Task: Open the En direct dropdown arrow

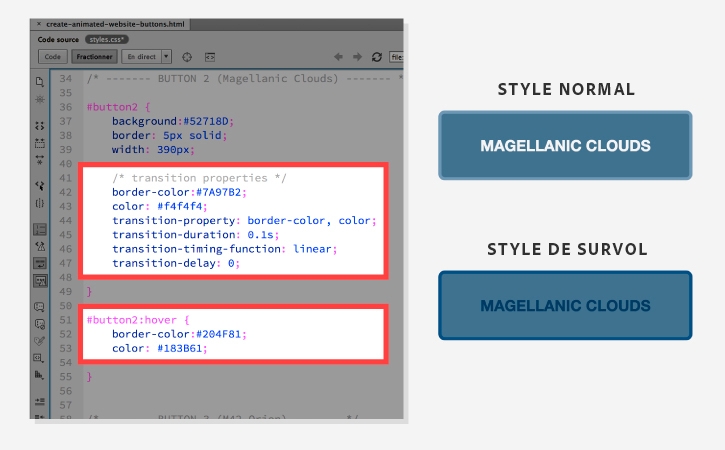Action: click(x=166, y=57)
